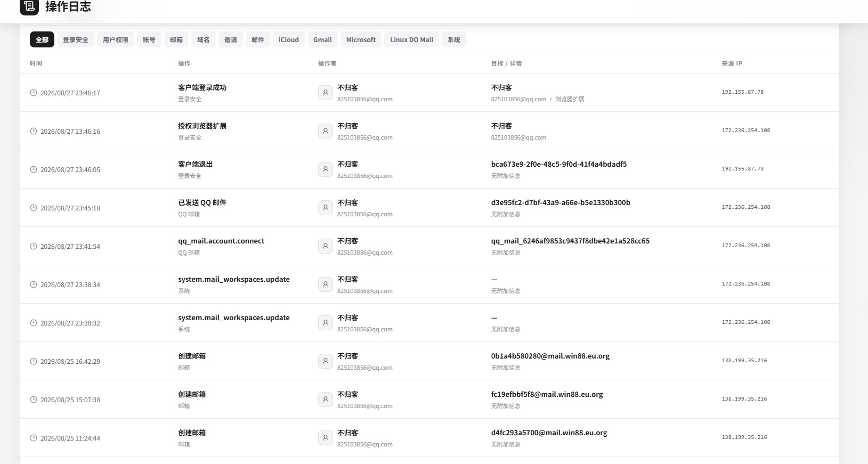Filter logs by the iCloud tab
The width and height of the screenshot is (868, 464).
289,39
